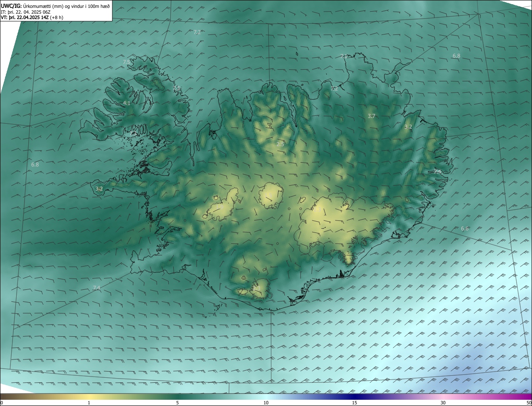Viewport: 532px width, 406px height.
Task: Click the 1 tick on the color scale
Action: 89,403
